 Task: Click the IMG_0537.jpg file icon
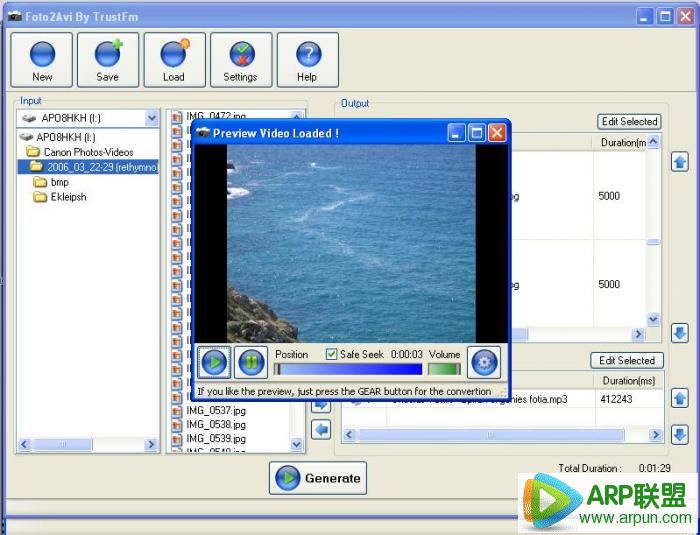tap(177, 410)
